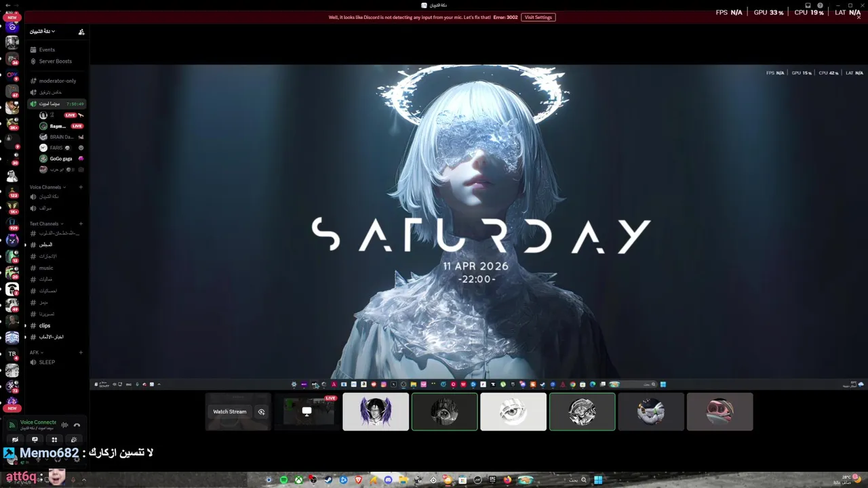868x488 pixels.
Task: Toggle camera in voice controls
Action: (15, 439)
